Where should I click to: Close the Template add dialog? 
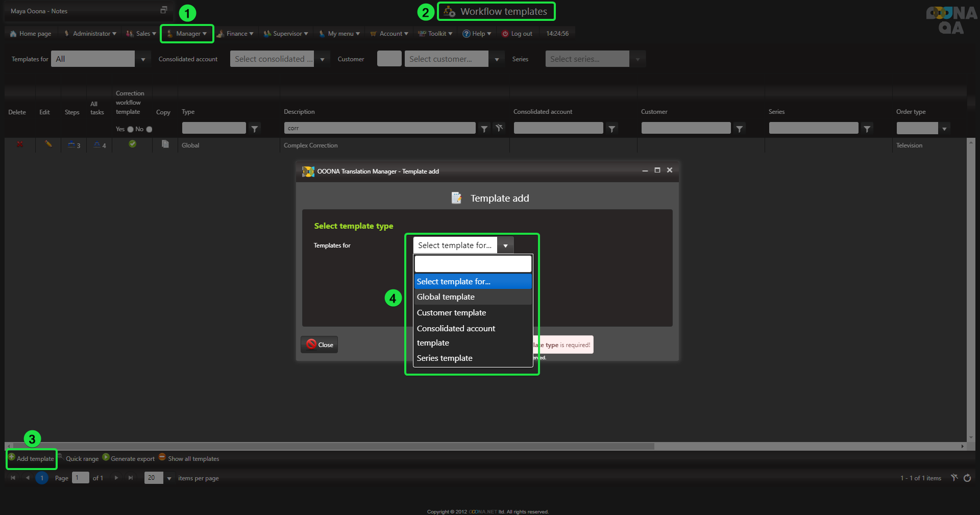[320, 345]
